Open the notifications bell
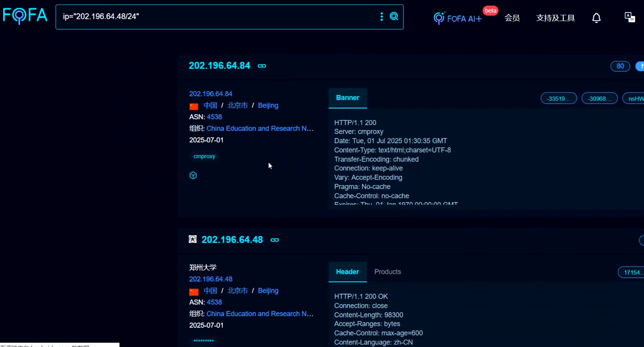The height and width of the screenshot is (347, 644). pyautogui.click(x=596, y=18)
